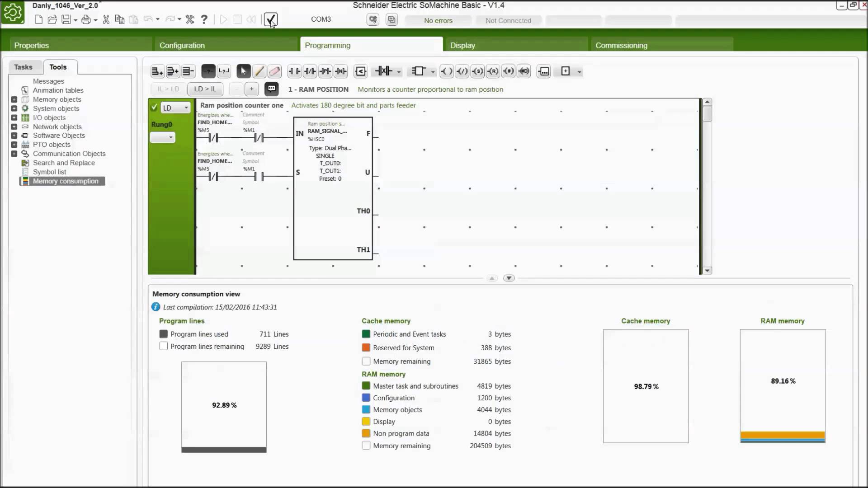Image resolution: width=868 pixels, height=488 pixels.
Task: Insert a normally closed contact
Action: 310,71
